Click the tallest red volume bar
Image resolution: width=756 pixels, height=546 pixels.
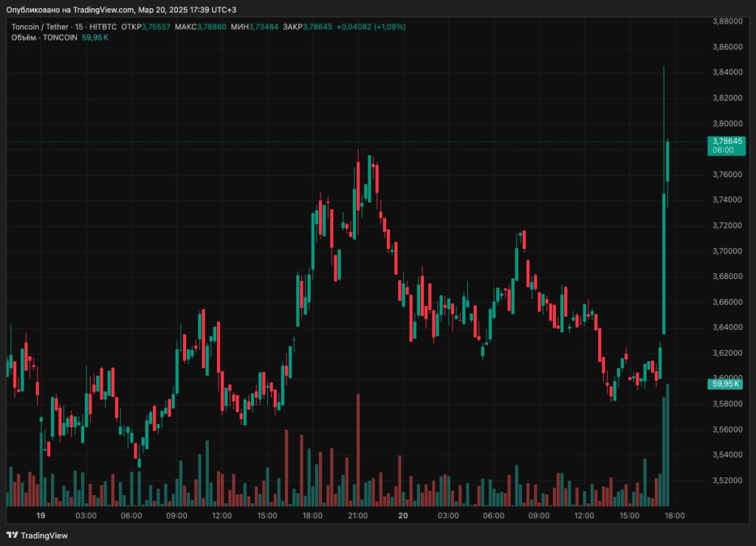point(358,450)
